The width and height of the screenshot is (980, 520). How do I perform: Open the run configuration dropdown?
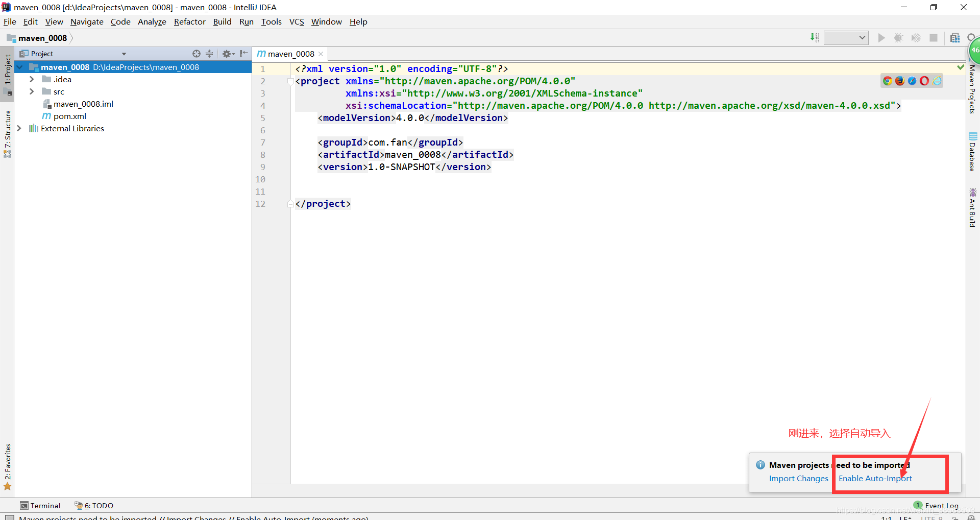(x=846, y=38)
